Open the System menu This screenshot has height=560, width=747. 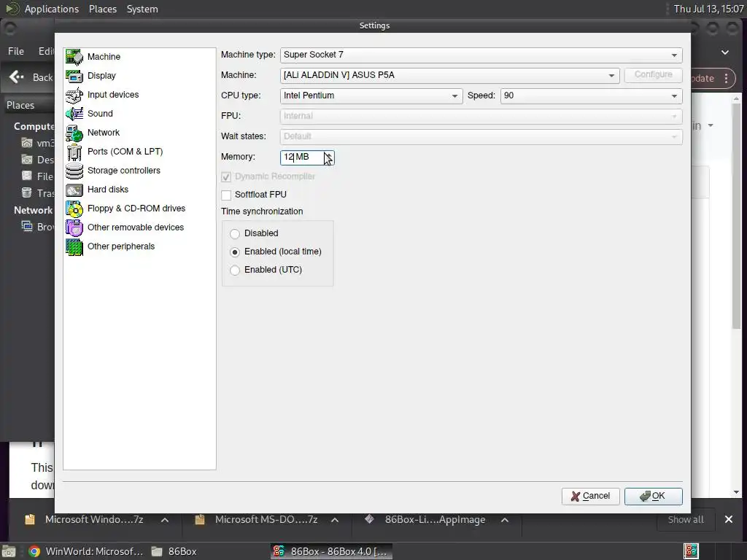pyautogui.click(x=142, y=9)
